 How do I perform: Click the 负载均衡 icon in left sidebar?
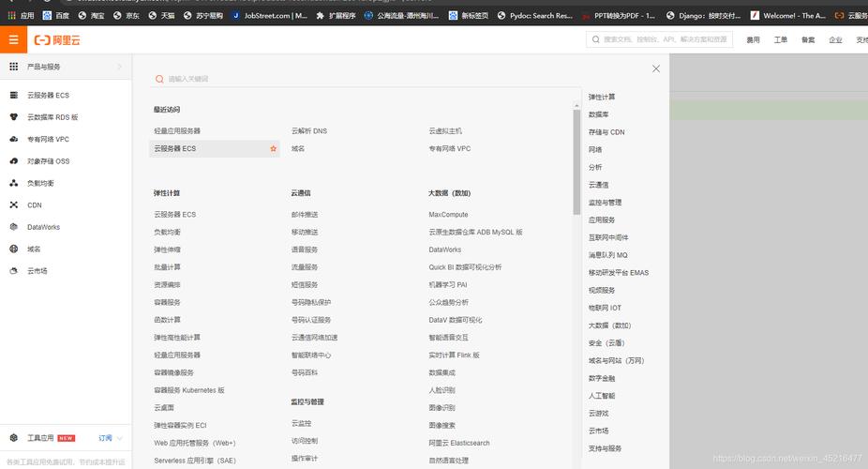tap(14, 183)
